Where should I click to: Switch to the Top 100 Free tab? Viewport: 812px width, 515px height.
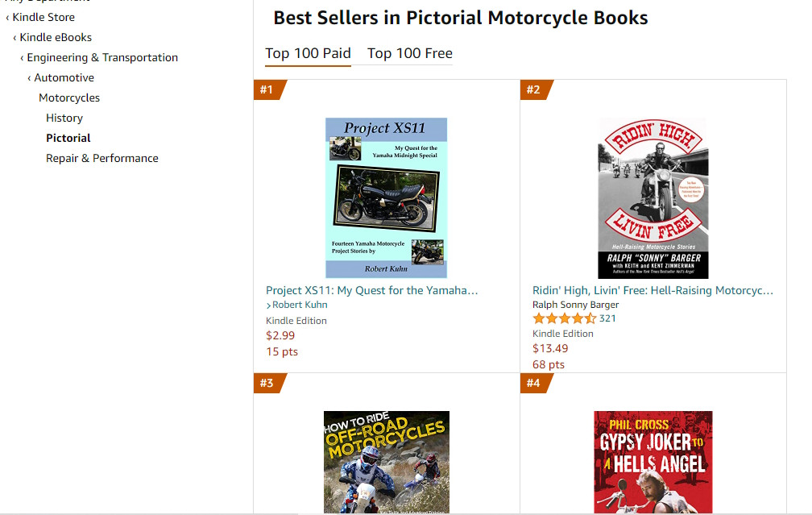(410, 54)
